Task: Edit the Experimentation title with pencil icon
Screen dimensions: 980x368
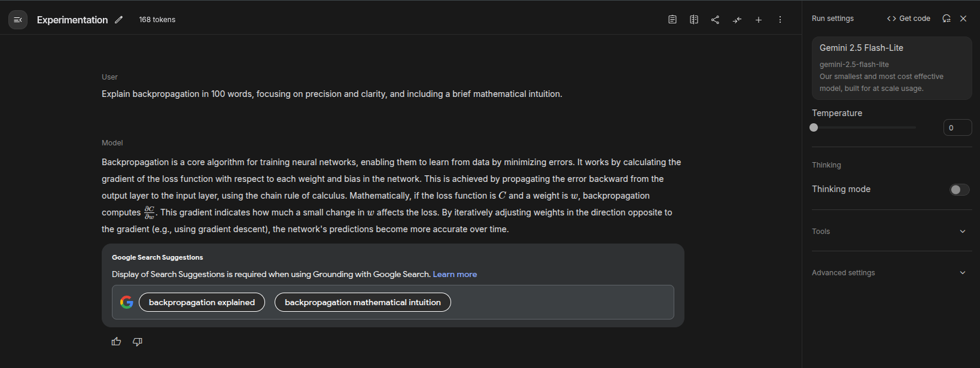Action: pos(119,20)
